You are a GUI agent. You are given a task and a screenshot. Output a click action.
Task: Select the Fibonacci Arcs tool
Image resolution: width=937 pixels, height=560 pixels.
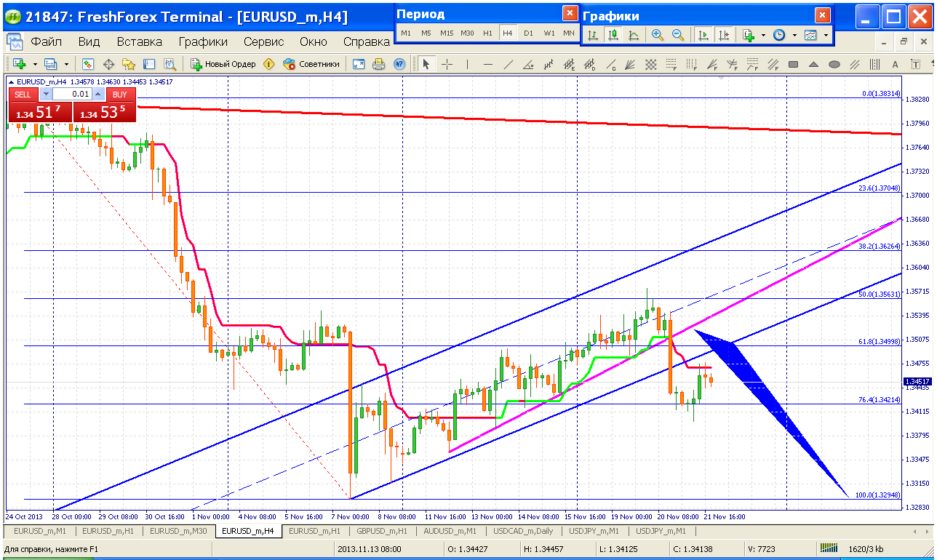[x=733, y=64]
